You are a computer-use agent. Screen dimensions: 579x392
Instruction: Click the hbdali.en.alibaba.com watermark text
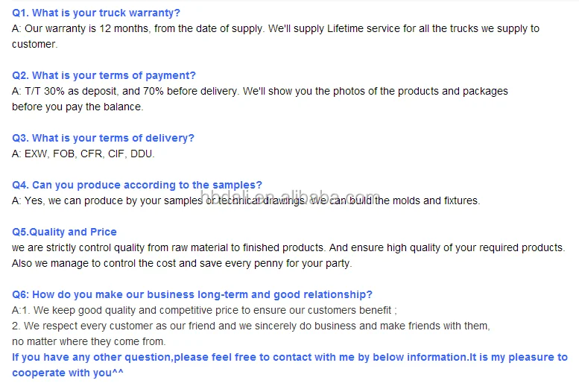290,197
